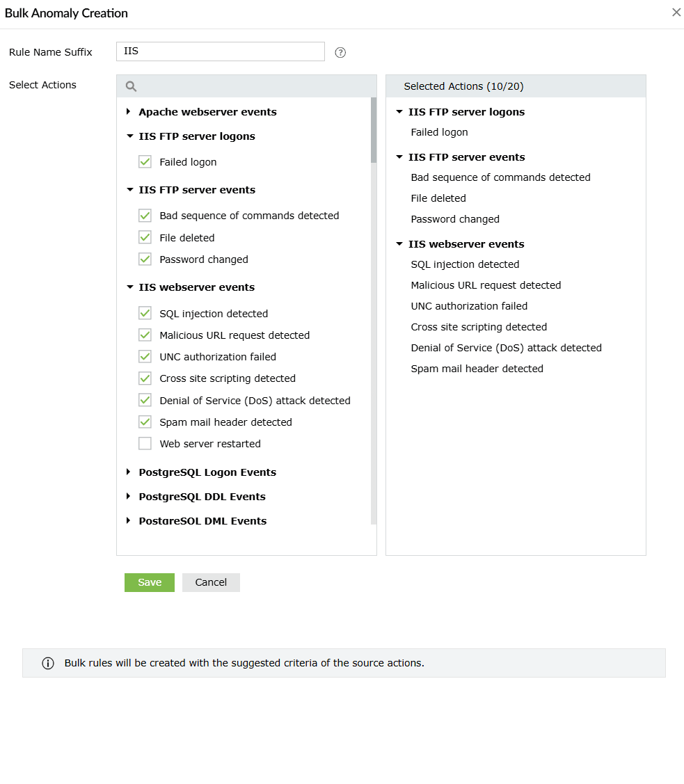The height and width of the screenshot is (784, 684).
Task: Click the search magnifier icon in actions list
Action: [131, 86]
